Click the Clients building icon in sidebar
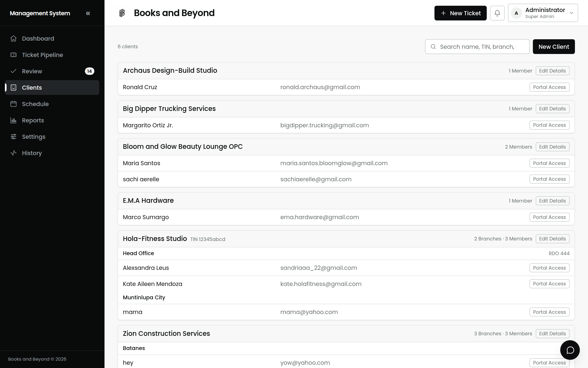The width and height of the screenshot is (588, 368). [x=13, y=88]
